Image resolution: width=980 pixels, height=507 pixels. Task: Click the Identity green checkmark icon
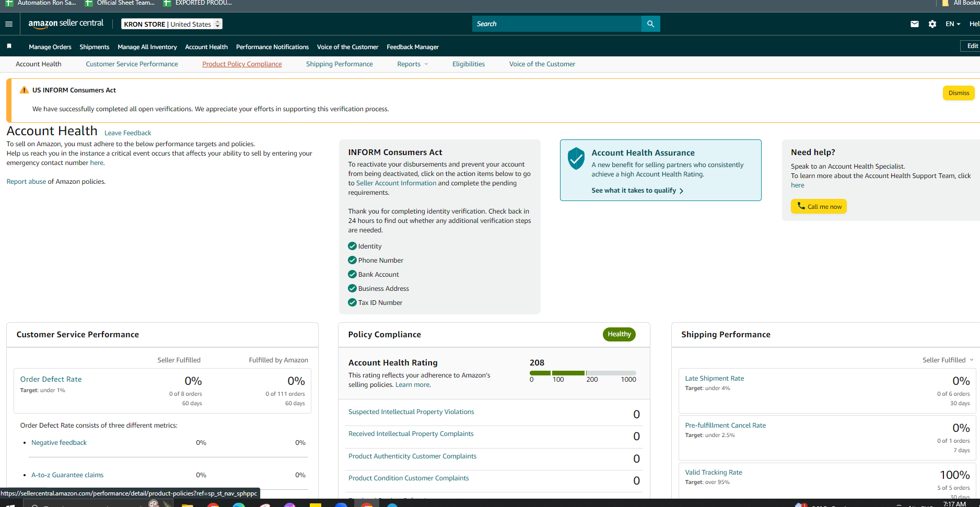tap(352, 246)
